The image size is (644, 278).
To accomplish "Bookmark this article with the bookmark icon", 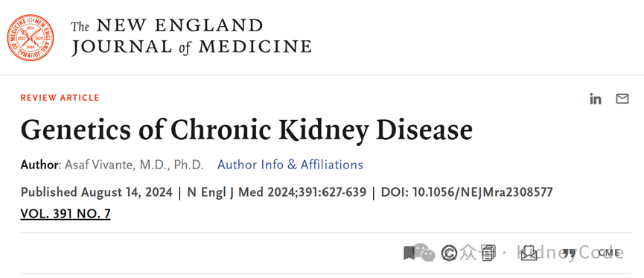I will [409, 253].
